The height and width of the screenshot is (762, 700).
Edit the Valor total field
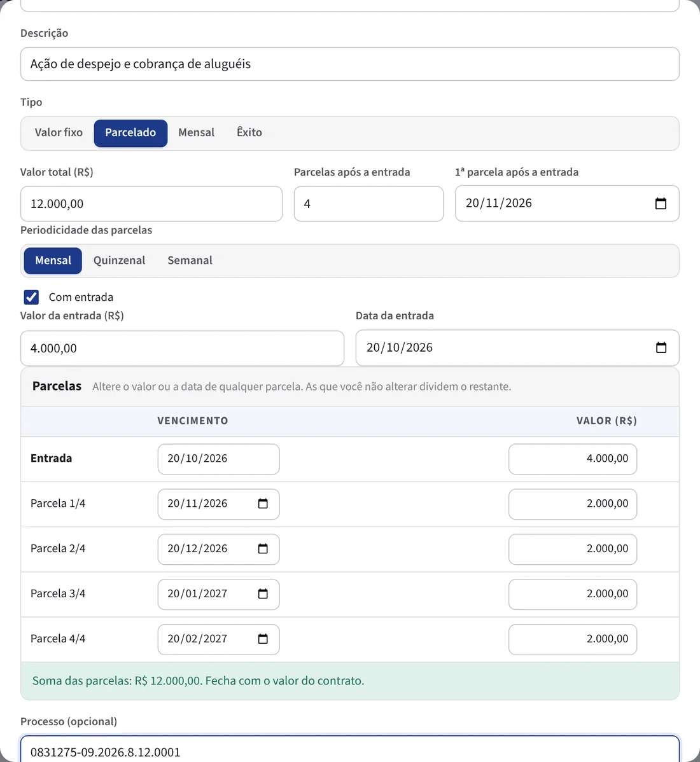[x=151, y=204]
